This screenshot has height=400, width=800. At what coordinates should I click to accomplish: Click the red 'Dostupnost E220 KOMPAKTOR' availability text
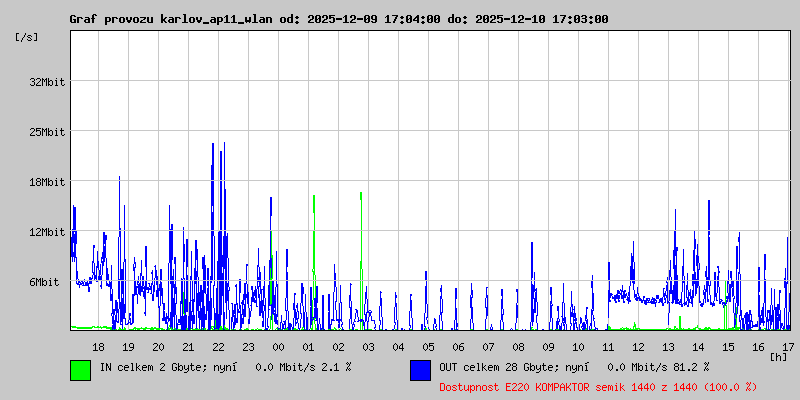click(x=598, y=387)
